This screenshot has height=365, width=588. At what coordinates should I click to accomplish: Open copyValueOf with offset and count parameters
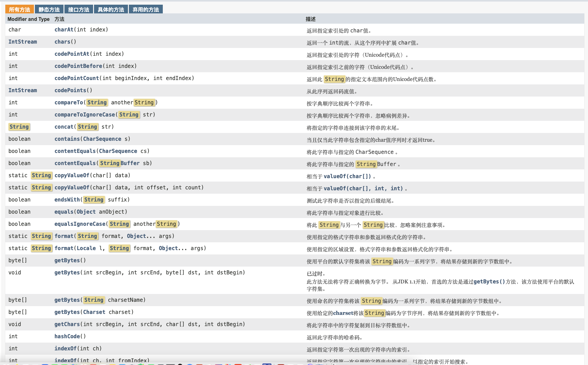[72, 187]
